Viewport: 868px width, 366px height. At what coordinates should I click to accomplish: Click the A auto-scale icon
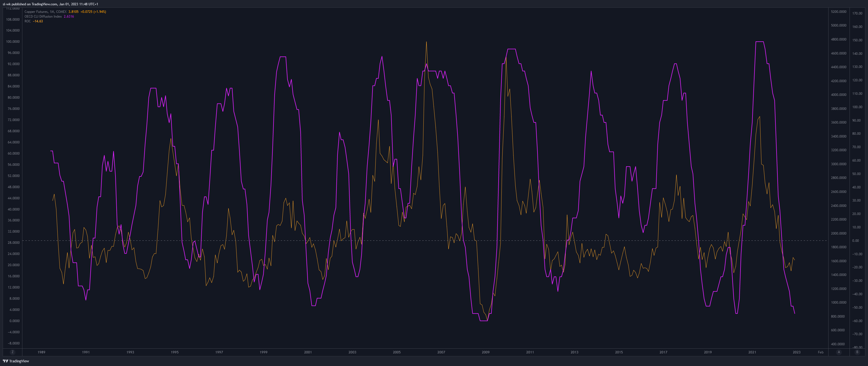tap(839, 352)
